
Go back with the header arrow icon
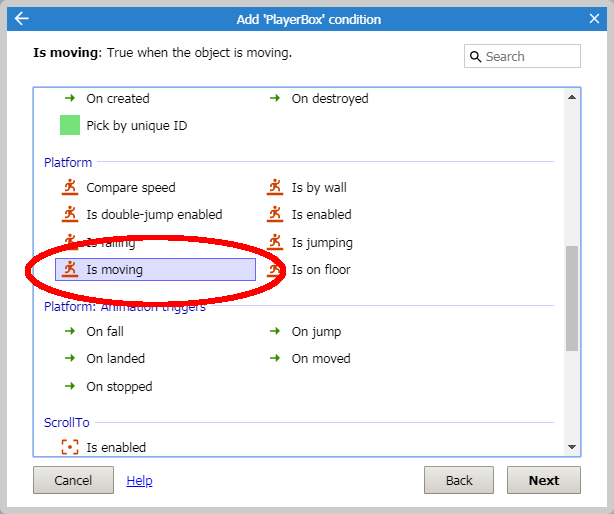pos(22,18)
